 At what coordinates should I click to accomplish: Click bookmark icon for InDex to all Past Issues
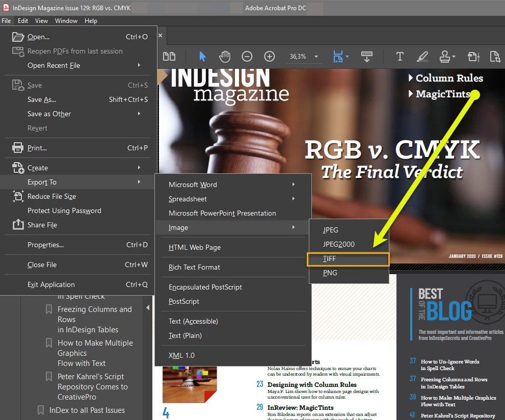click(41, 410)
